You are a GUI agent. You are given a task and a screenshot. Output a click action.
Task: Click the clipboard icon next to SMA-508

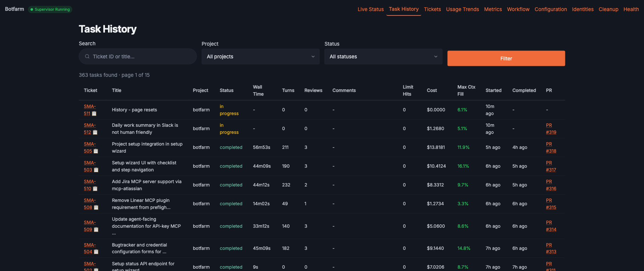[96, 208]
